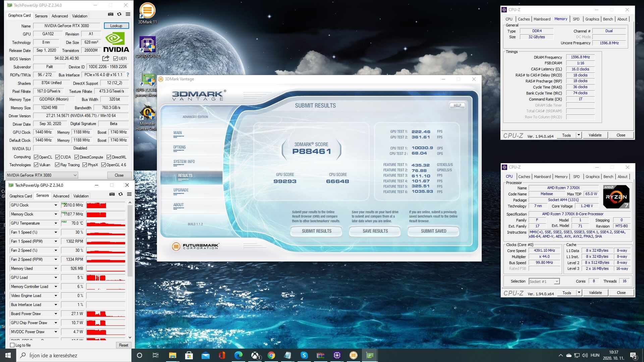Click refresh icon in GPU-Z Sensors window
The width and height of the screenshot is (644, 362).
click(x=120, y=194)
